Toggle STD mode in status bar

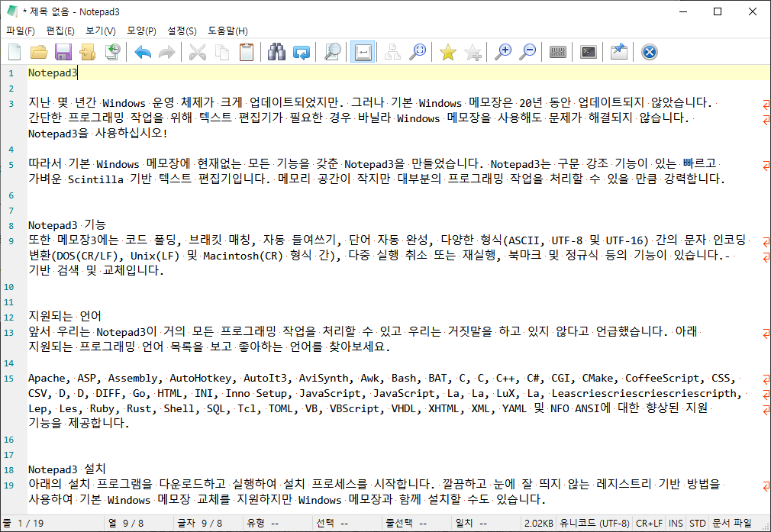tap(697, 523)
